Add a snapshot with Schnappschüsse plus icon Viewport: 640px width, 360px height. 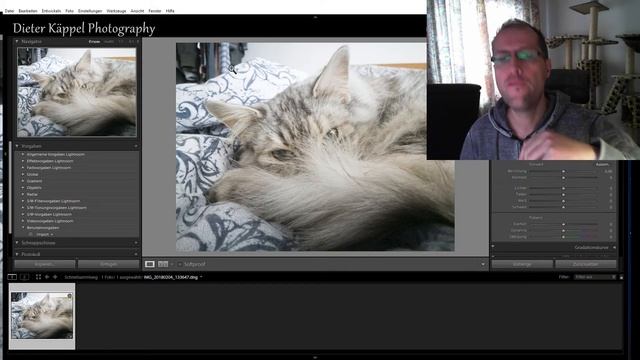coord(136,243)
